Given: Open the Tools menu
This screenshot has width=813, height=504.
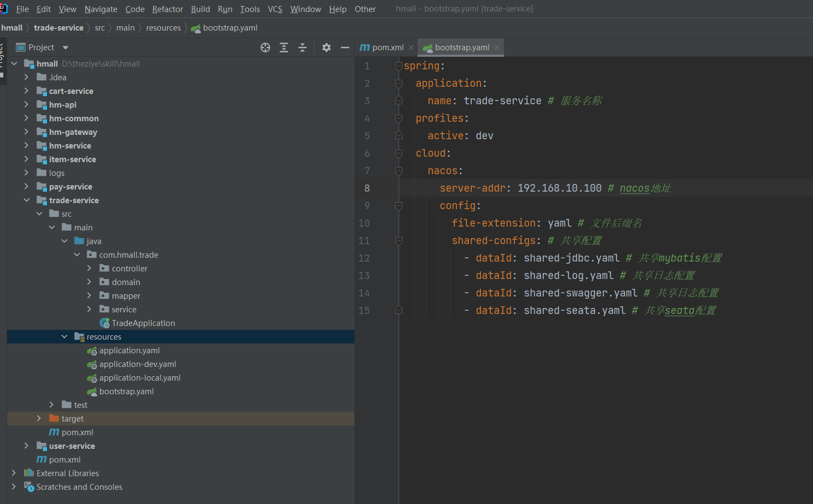Looking at the screenshot, I should [x=250, y=9].
